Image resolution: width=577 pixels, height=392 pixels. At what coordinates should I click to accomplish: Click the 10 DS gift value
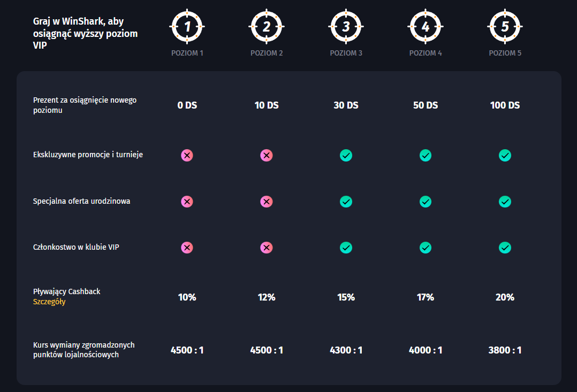[267, 105]
